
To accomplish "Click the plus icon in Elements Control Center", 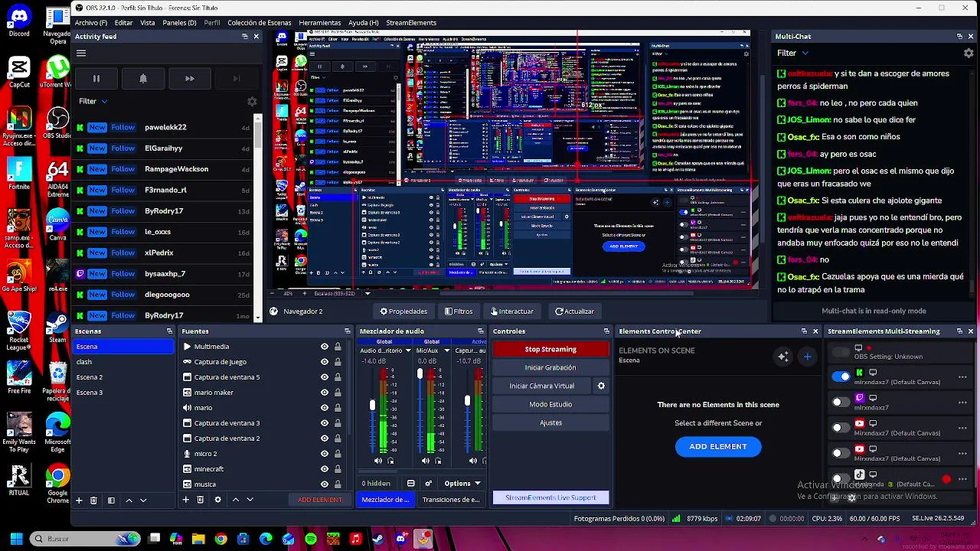I will (807, 357).
